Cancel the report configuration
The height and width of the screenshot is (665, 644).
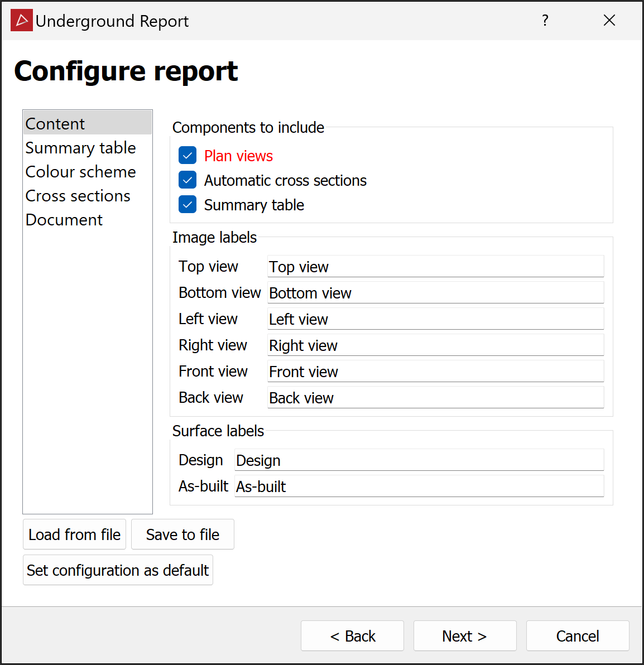click(578, 636)
